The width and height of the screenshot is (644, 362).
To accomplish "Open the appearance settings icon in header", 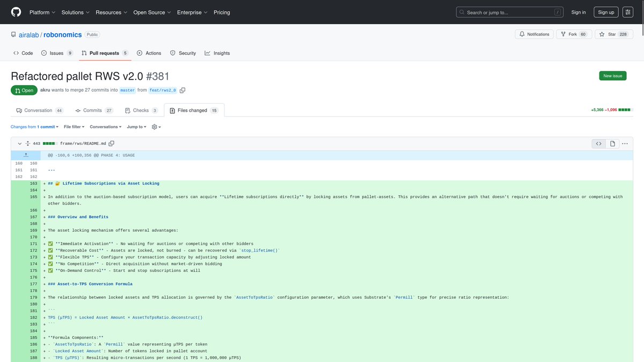I will tap(627, 12).
